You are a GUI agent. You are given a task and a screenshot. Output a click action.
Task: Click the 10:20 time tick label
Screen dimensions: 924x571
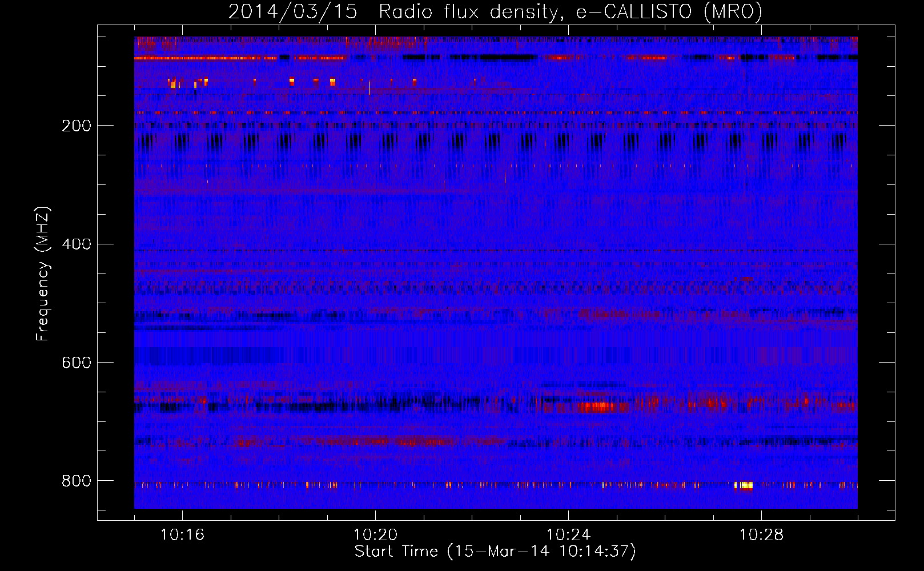pyautogui.click(x=375, y=534)
